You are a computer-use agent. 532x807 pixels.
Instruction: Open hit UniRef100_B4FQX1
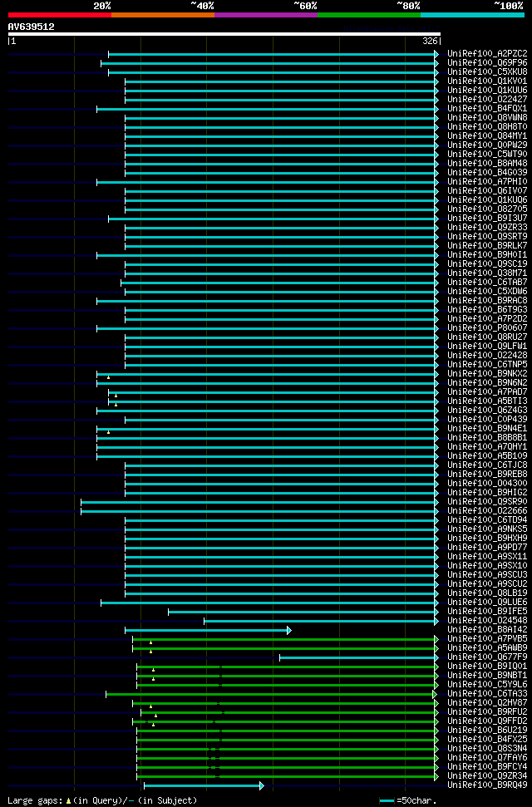(487, 109)
